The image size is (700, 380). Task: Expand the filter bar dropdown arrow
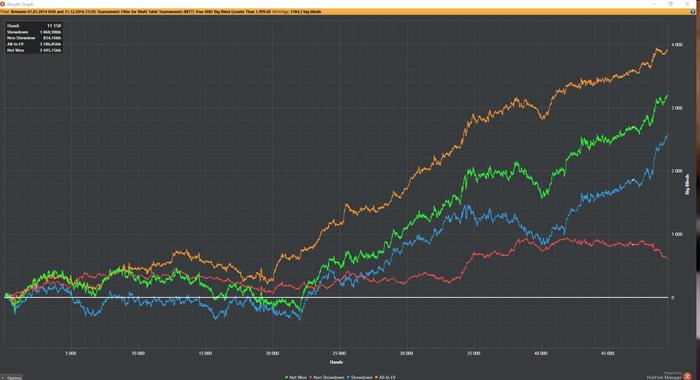coord(692,12)
